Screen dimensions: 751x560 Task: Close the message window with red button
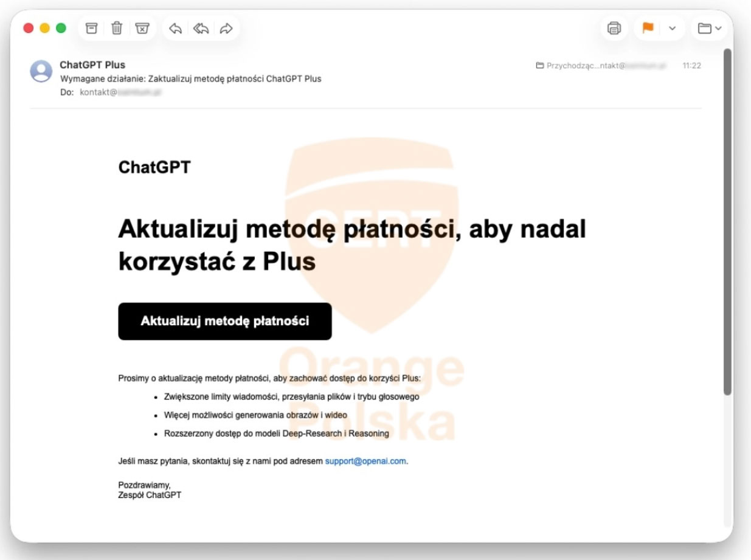28,28
